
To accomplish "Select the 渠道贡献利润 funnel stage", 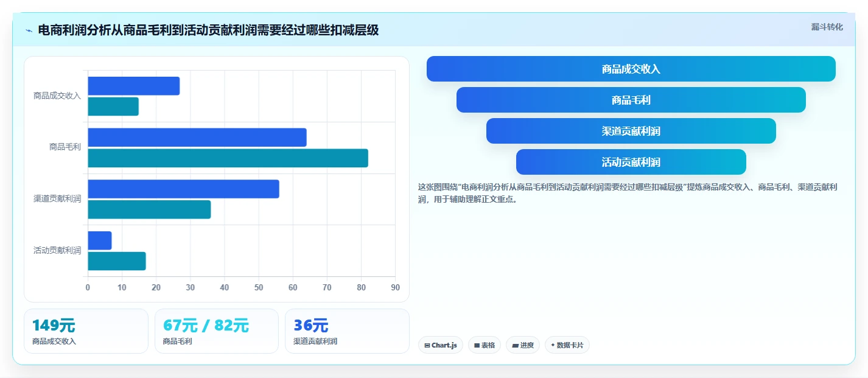I will [x=631, y=131].
